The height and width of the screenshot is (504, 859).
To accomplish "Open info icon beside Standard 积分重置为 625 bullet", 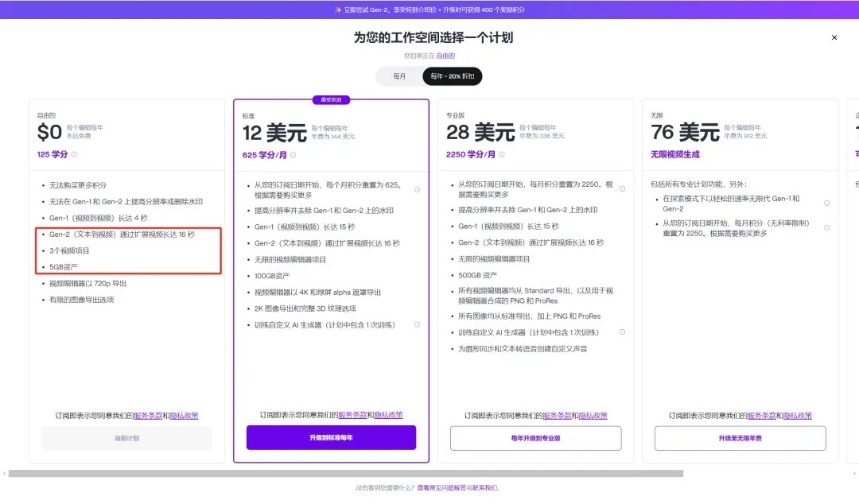I will (x=417, y=189).
